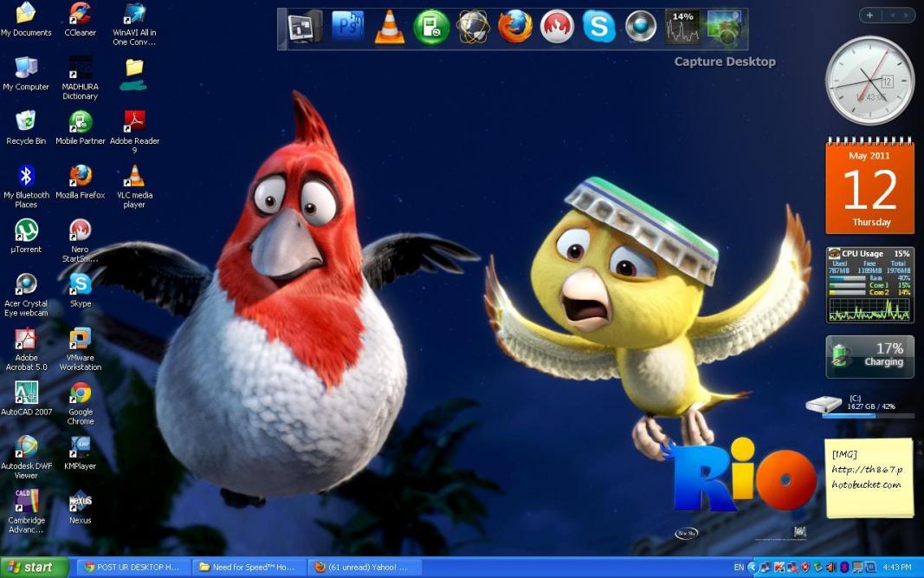Screen dimensions: 924x578
Task: Open the µTorrent desktop shortcut
Action: pyautogui.click(x=26, y=236)
